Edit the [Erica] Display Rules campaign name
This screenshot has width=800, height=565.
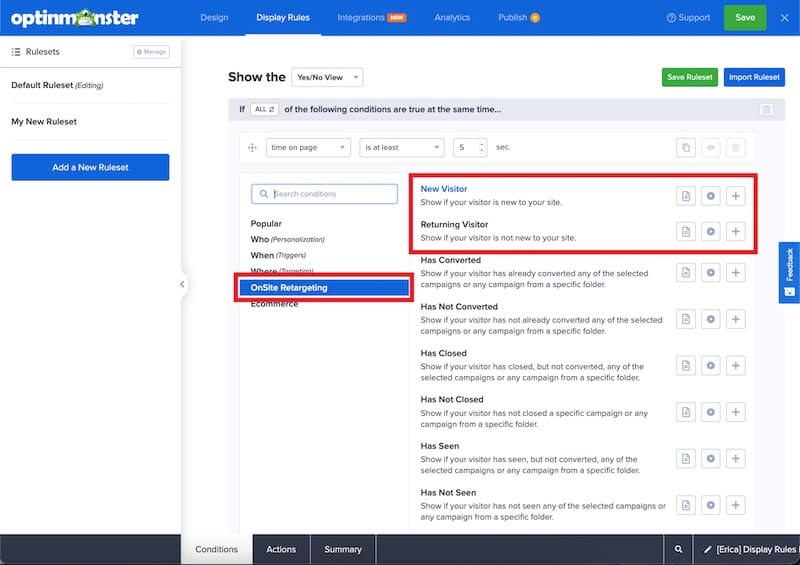click(749, 550)
